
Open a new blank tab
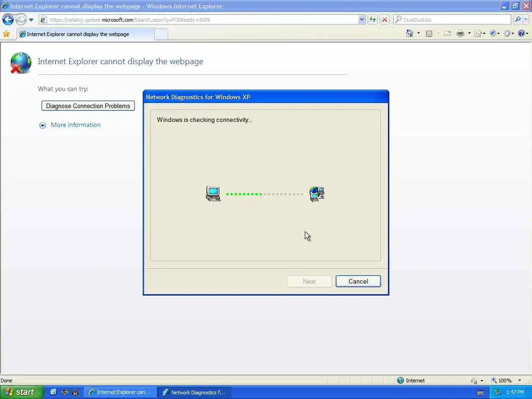click(161, 34)
